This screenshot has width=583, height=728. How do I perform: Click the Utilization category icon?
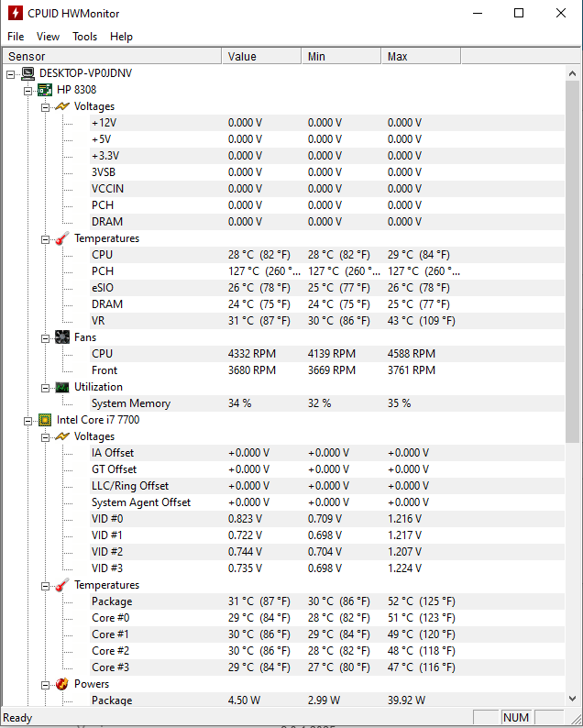pyautogui.click(x=61, y=387)
